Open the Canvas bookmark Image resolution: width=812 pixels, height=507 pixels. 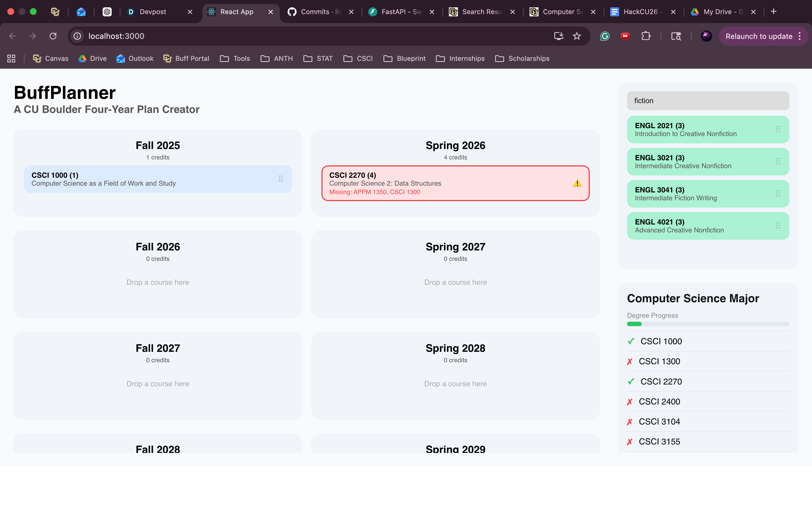click(x=51, y=59)
